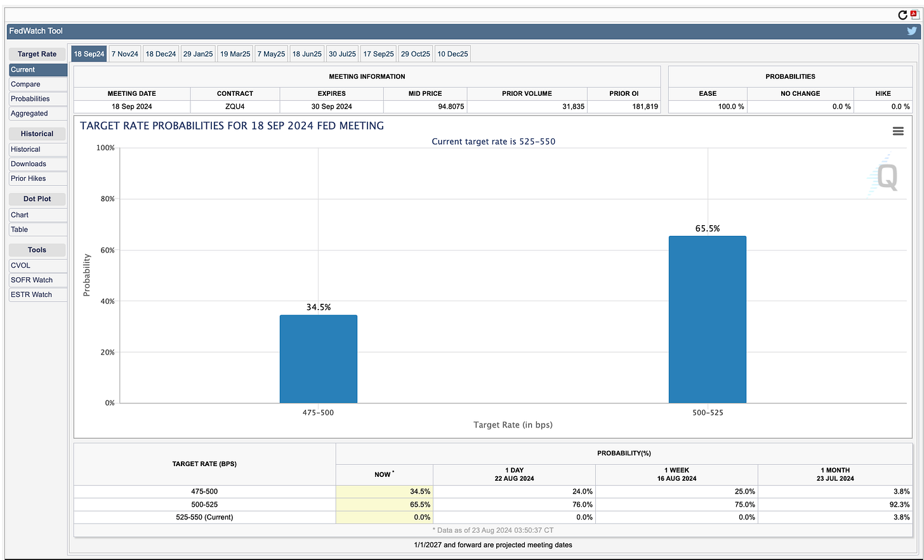Viewport: 924px width, 560px height.
Task: Open the Dot Plot Table view
Action: pos(38,230)
